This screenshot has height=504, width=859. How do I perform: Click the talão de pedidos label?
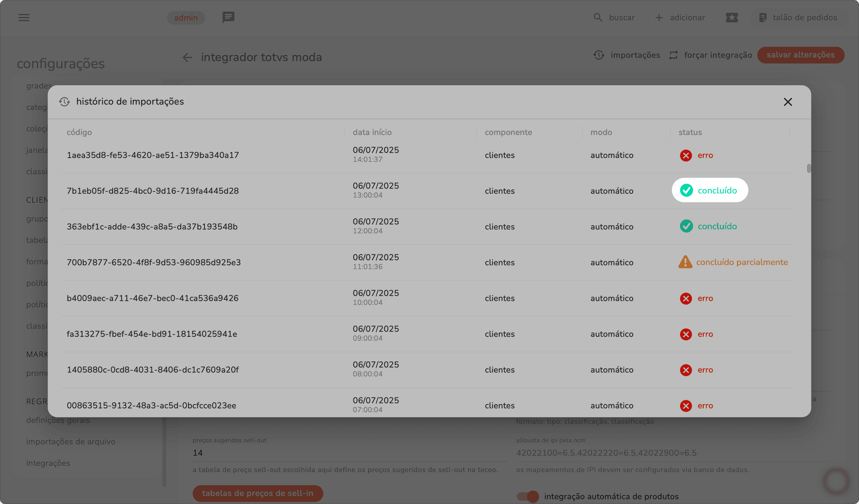805,17
